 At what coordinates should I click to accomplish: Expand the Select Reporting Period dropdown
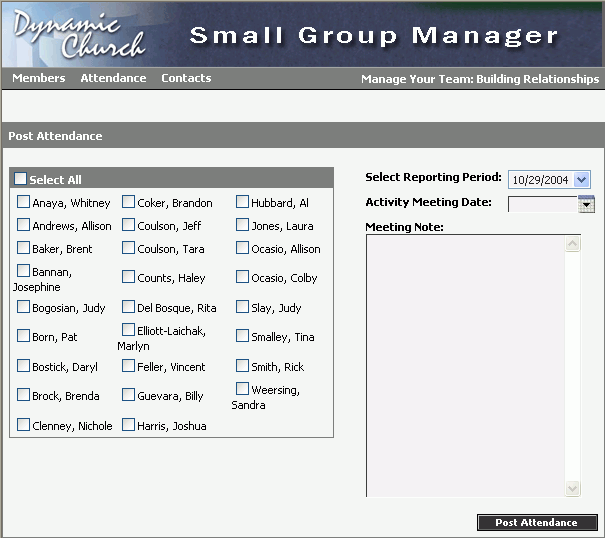coord(582,180)
